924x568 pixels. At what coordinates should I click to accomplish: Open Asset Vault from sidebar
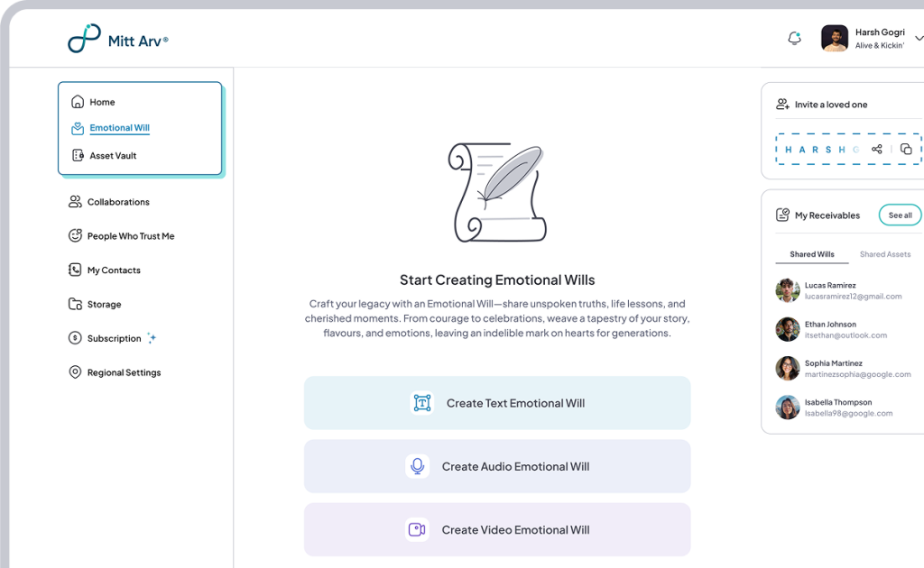coord(113,156)
